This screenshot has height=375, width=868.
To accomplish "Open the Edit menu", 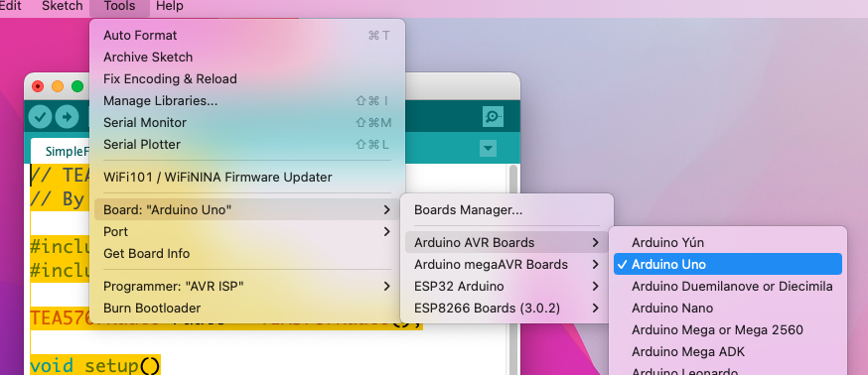I will pyautogui.click(x=11, y=7).
